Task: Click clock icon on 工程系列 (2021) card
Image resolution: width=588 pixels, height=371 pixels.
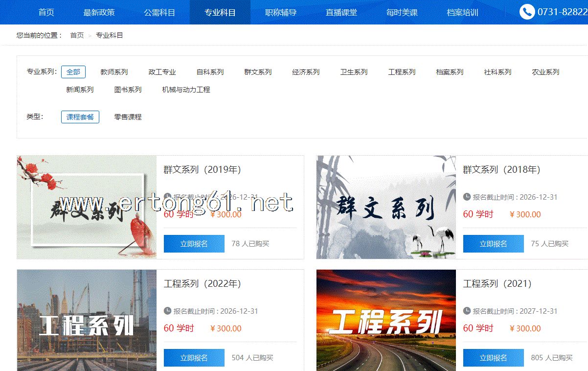Action: tap(467, 311)
